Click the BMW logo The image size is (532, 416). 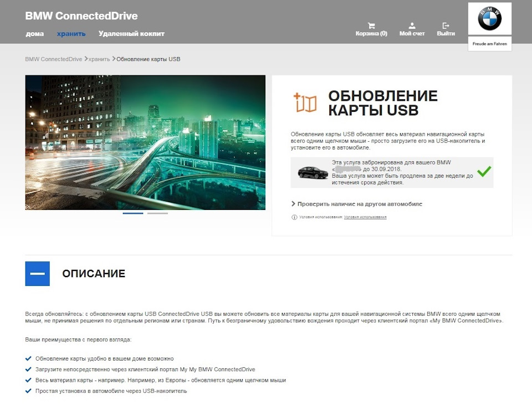[489, 19]
